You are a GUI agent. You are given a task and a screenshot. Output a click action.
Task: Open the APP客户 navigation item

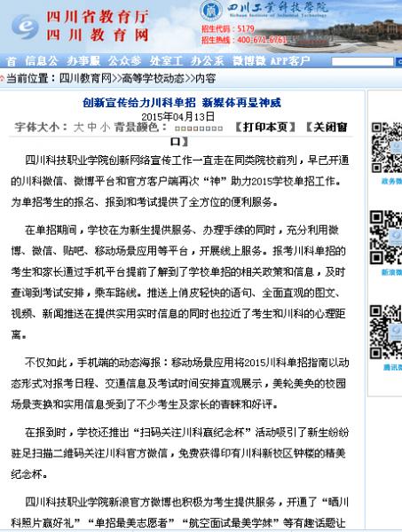(290, 61)
